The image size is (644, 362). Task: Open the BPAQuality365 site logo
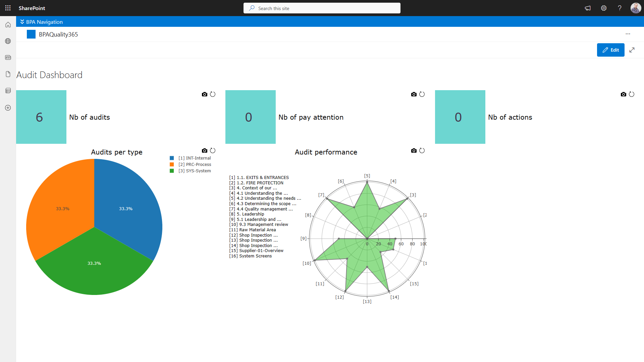(x=31, y=34)
